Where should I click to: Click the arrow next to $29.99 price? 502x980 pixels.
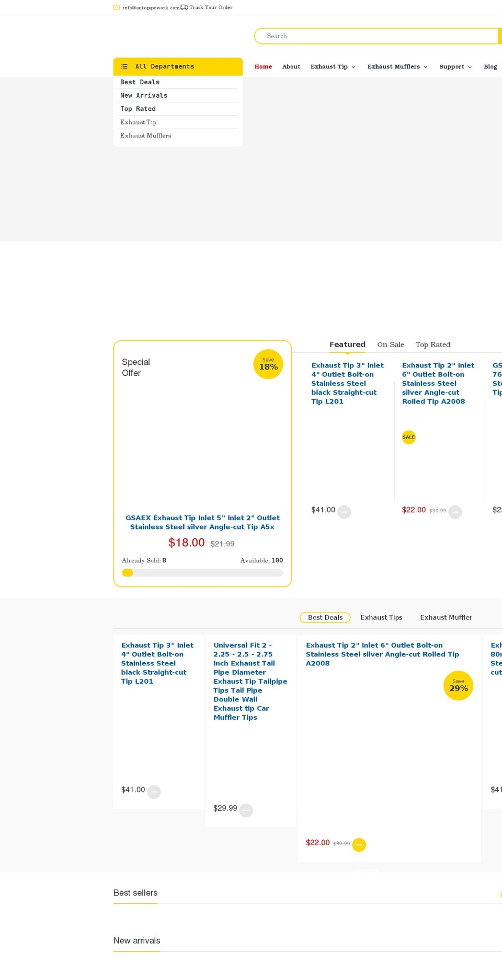246,810
